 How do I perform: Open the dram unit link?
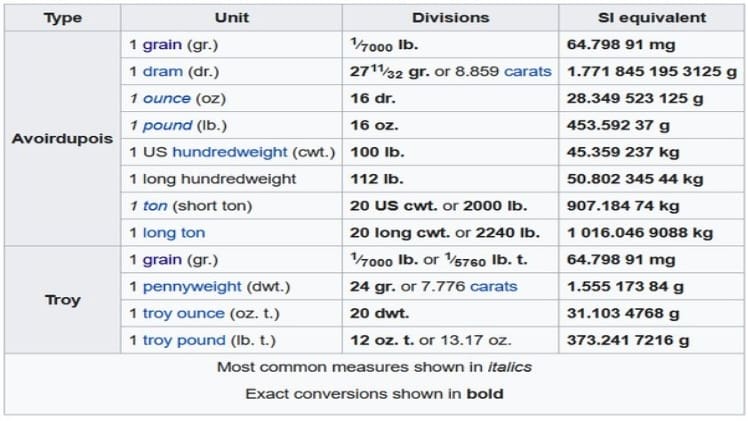click(160, 72)
